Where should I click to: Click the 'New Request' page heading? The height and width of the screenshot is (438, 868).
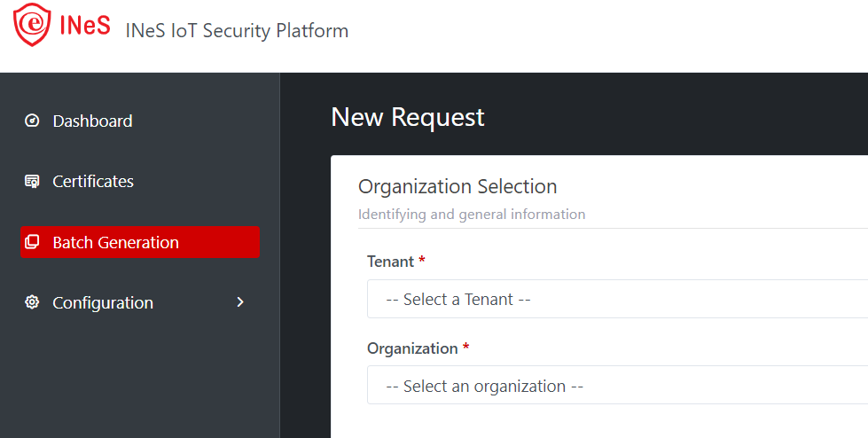pos(408,117)
